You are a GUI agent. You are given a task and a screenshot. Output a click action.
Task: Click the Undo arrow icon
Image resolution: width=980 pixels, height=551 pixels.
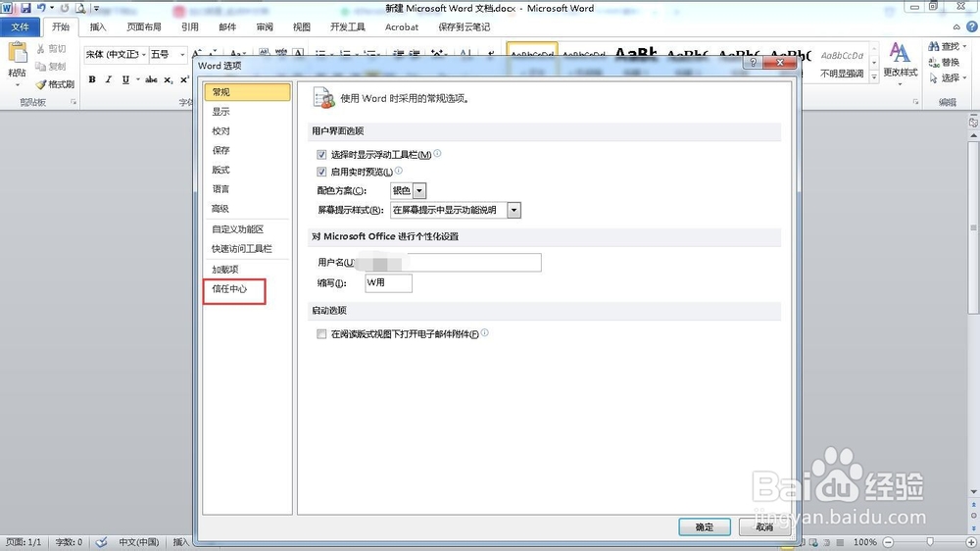point(41,8)
